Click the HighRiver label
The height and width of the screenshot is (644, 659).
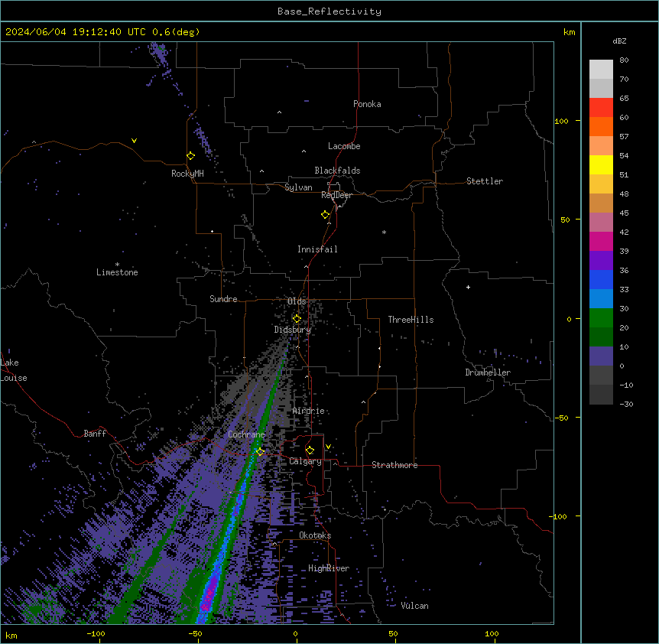tap(329, 568)
